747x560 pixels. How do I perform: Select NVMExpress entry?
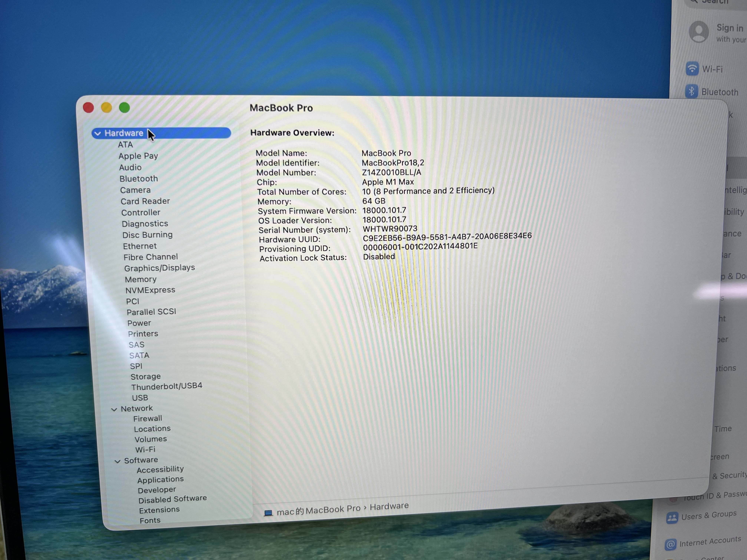150,290
